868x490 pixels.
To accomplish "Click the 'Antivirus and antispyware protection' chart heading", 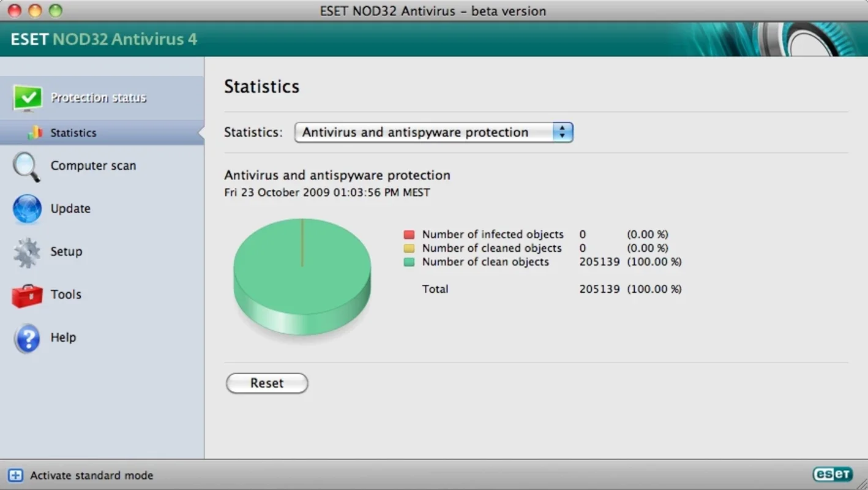I will point(337,175).
